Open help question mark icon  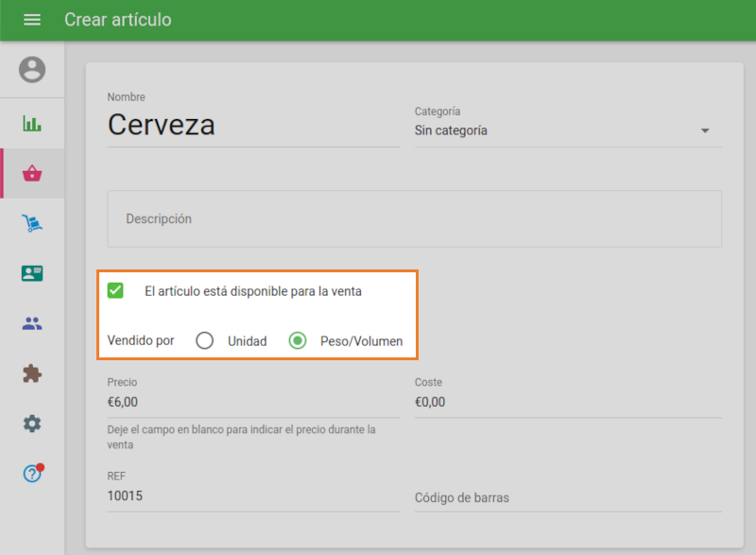(32, 474)
